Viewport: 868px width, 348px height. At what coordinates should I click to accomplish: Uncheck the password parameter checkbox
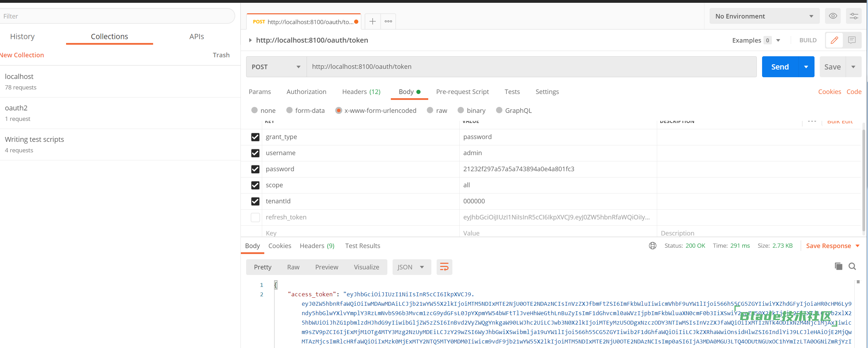[x=255, y=169]
